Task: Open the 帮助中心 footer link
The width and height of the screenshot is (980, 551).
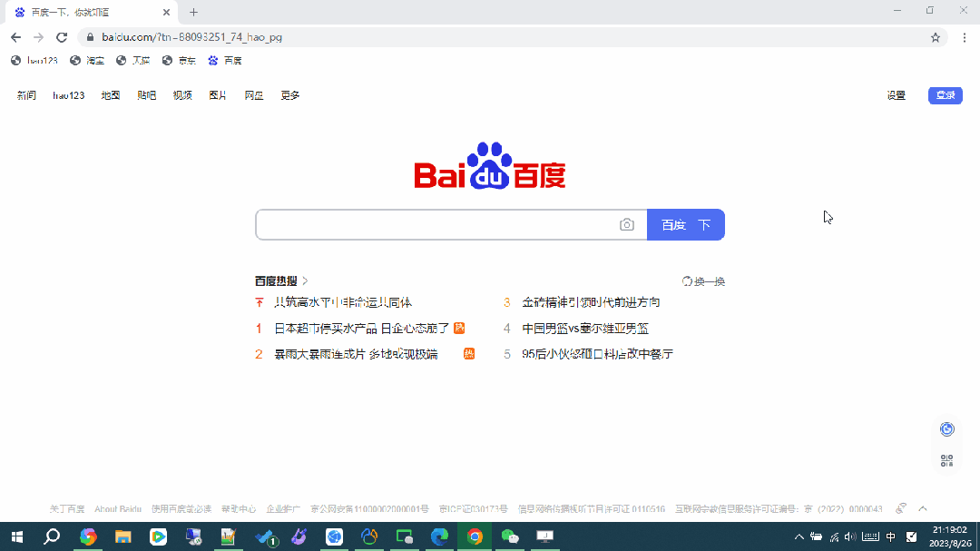Action: [x=239, y=509]
